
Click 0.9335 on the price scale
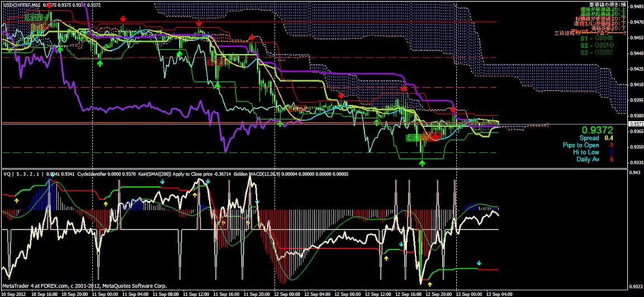(x=636, y=162)
